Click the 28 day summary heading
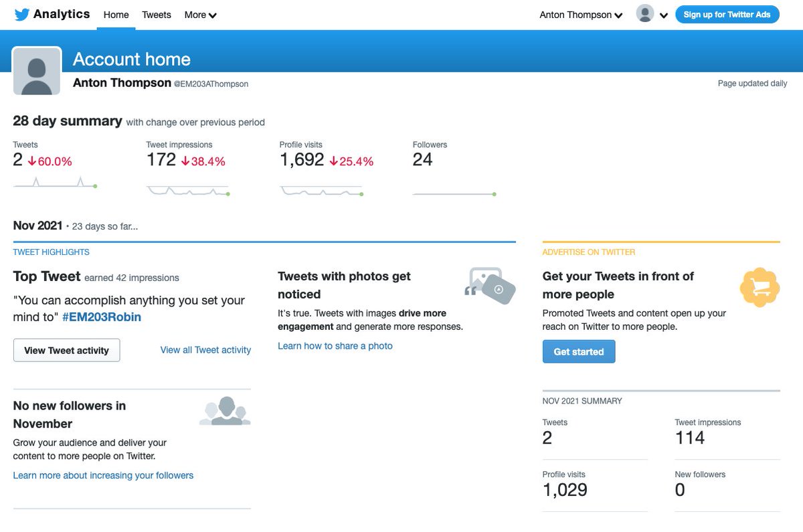Image resolution: width=803 pixels, height=532 pixels. pyautogui.click(x=68, y=121)
